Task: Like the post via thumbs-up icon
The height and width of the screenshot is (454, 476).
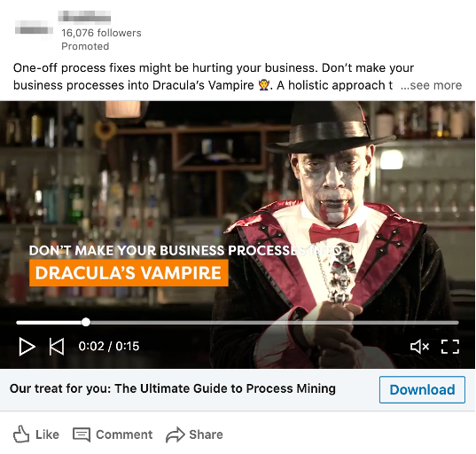Action: tap(21, 434)
